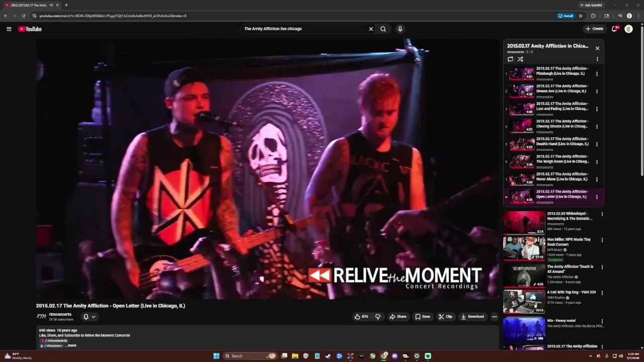Viewport: 644px width, 362px height.
Task: Close the current YouTube browser tab
Action: 57,5
